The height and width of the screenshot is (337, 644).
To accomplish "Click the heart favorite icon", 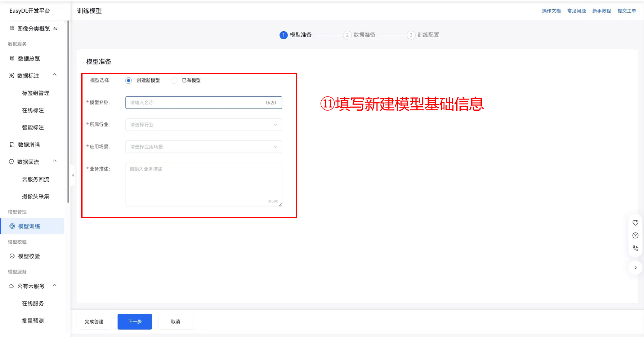I will 635,223.
